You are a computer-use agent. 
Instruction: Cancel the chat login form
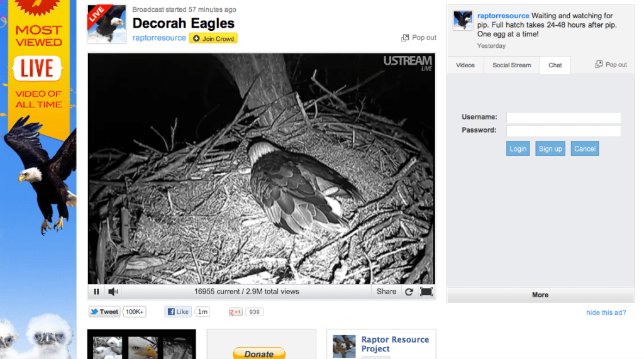pyautogui.click(x=585, y=149)
